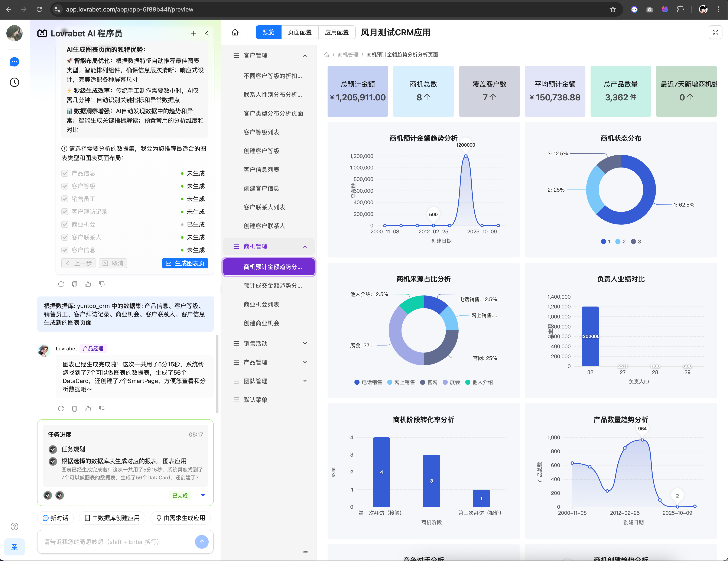
Task: Click the 电话销售 legend color dot
Action: click(x=357, y=382)
